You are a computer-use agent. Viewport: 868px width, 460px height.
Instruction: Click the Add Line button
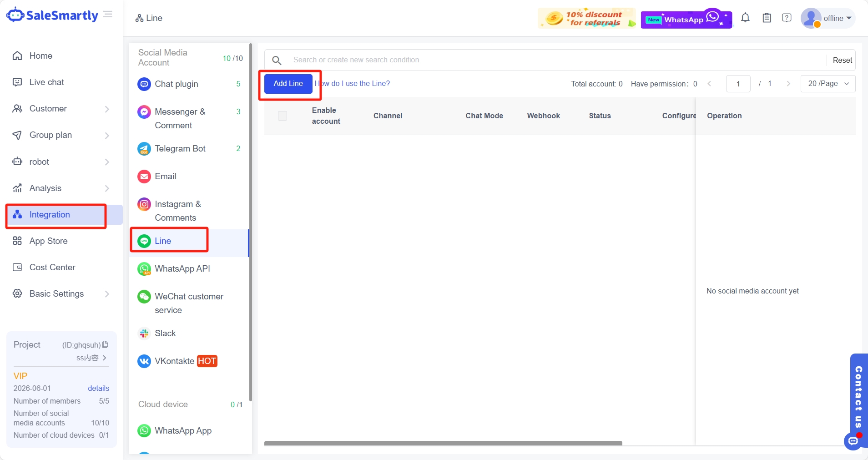point(288,84)
